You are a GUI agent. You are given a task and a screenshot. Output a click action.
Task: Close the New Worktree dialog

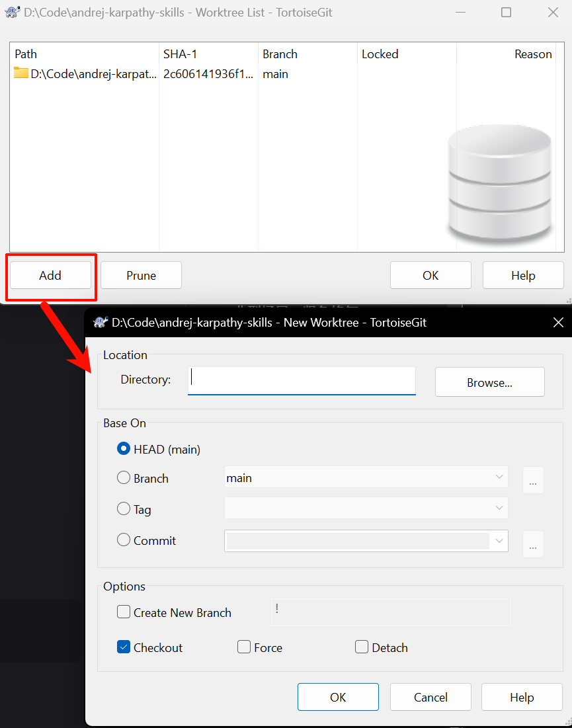(558, 322)
